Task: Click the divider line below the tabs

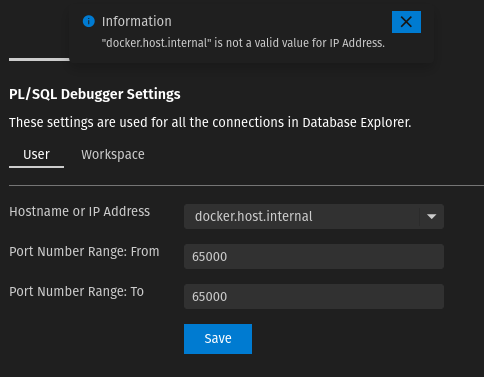Action: coord(246,185)
